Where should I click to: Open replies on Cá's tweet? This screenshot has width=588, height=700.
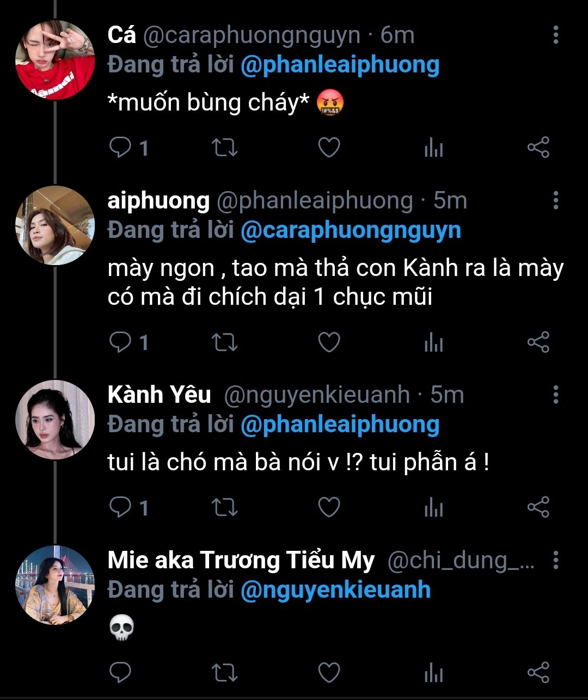119,148
